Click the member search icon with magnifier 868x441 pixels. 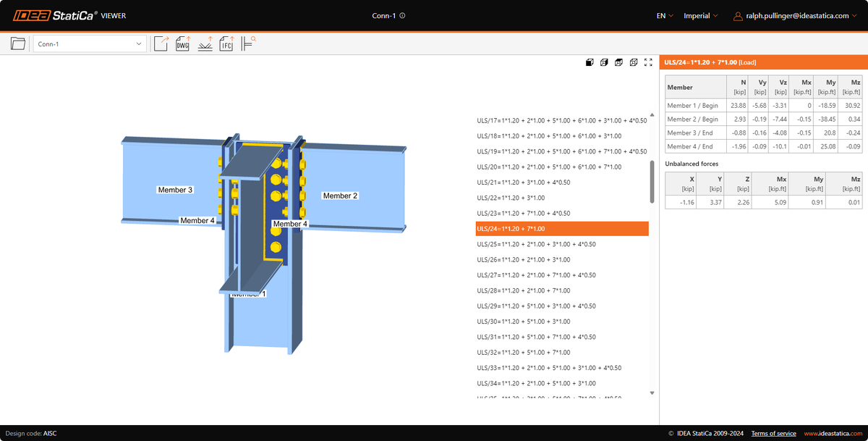point(248,43)
